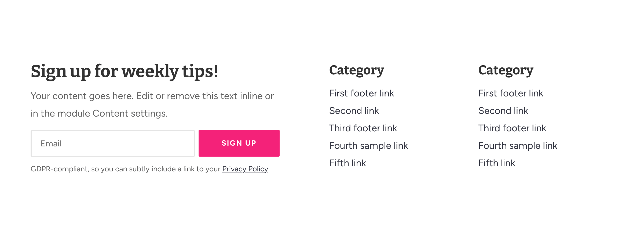Click Second link in right Category column
This screenshot has width=644, height=238.
click(x=503, y=111)
